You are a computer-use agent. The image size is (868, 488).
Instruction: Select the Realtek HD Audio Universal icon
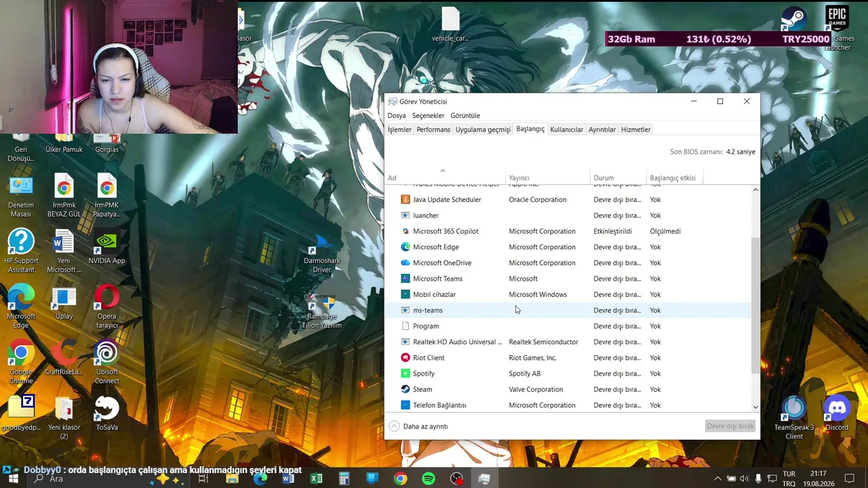click(x=406, y=342)
